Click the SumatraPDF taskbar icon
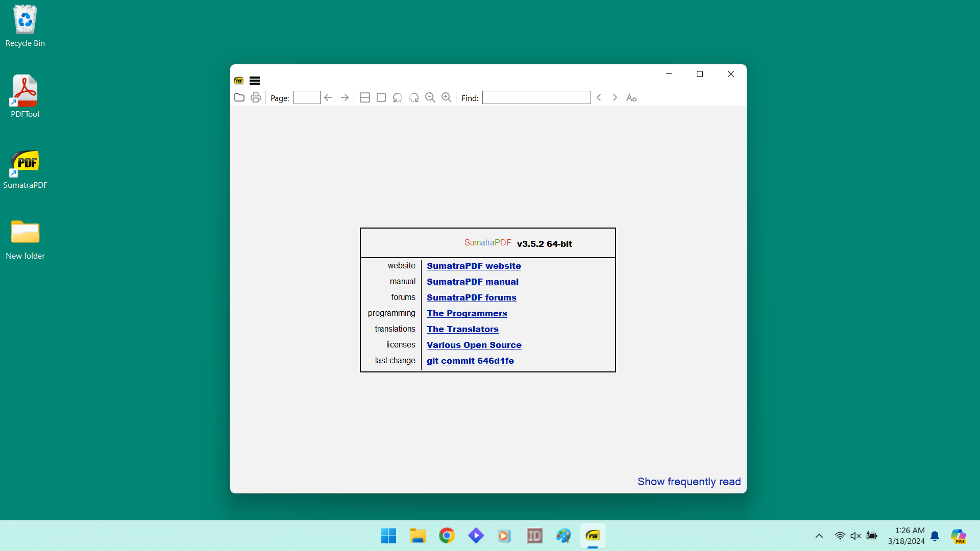This screenshot has width=980, height=551. 593,536
